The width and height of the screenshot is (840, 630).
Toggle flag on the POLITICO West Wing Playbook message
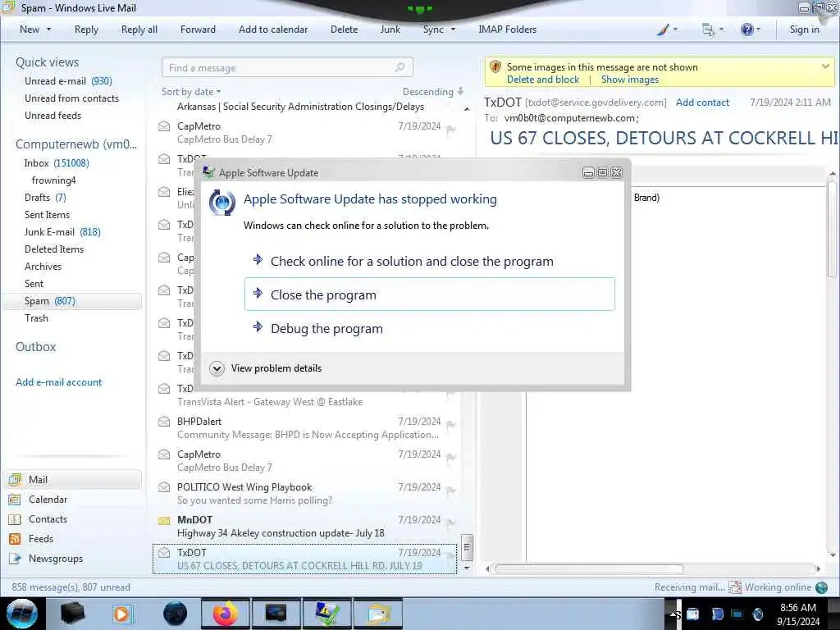tap(451, 491)
